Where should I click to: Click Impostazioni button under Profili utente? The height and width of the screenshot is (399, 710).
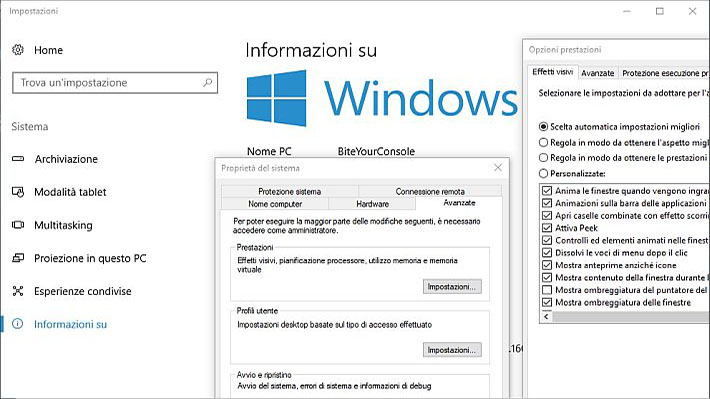452,350
